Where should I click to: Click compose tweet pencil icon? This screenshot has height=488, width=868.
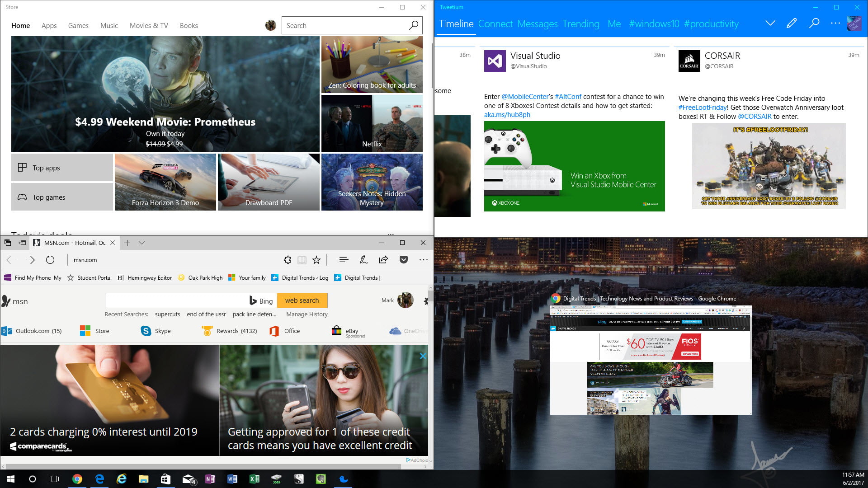point(792,23)
